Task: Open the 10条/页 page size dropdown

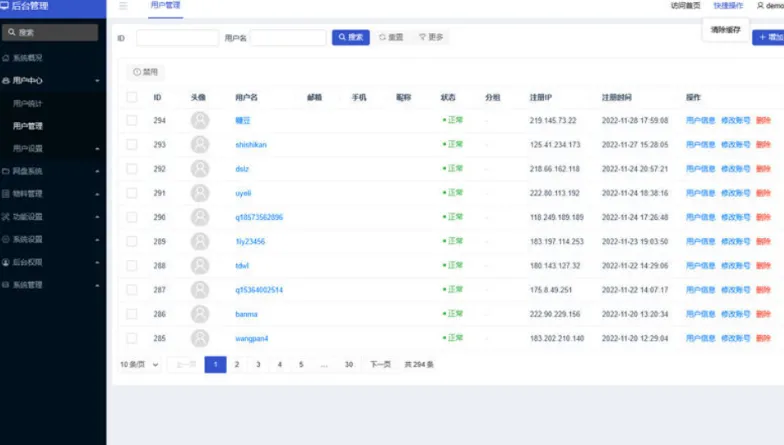Action: point(140,365)
